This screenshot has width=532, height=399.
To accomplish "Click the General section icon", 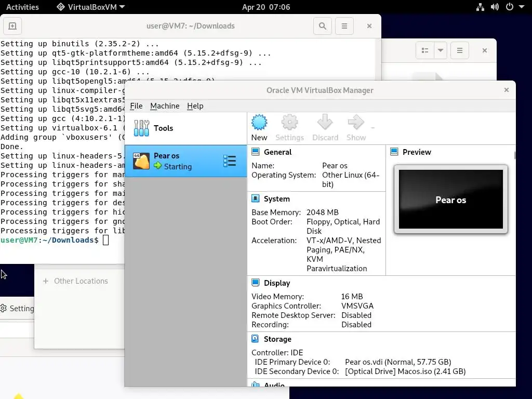I will click(256, 152).
